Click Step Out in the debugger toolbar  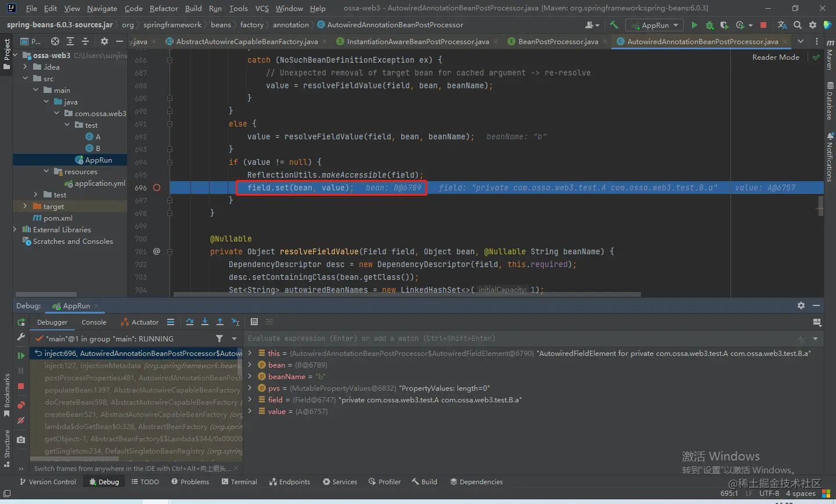220,322
